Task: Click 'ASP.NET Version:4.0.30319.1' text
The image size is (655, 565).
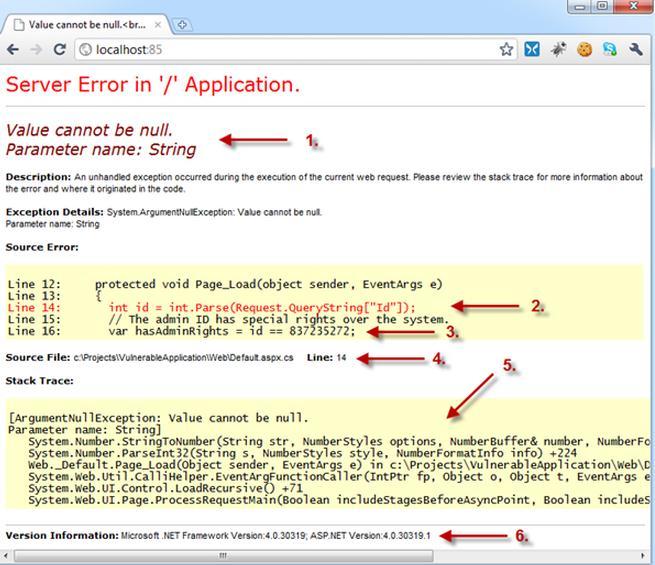Action: [x=370, y=535]
